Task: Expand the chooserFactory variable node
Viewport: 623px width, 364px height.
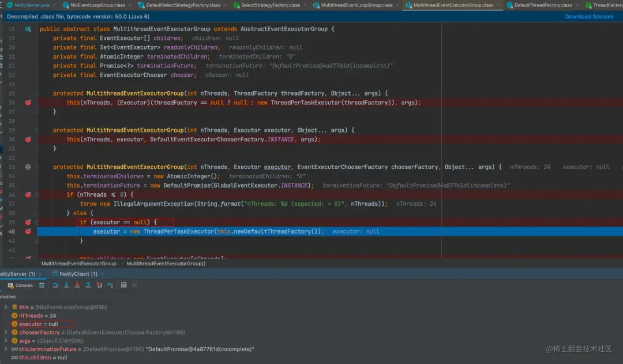Action: [6, 332]
